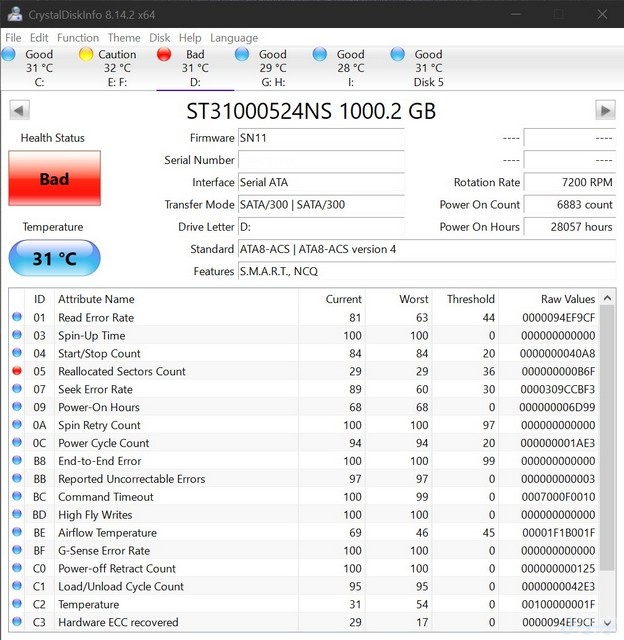This screenshot has height=640, width=624.
Task: Open the Language menu
Action: 234,37
